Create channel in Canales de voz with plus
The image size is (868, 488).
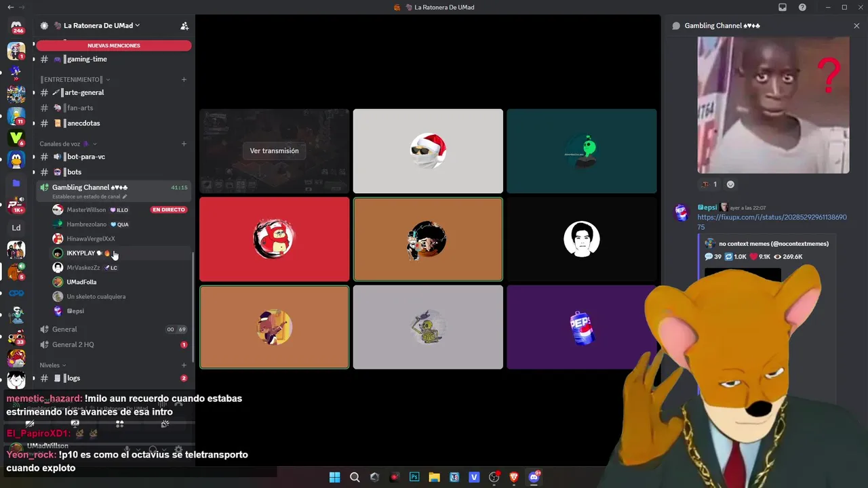pyautogui.click(x=184, y=144)
